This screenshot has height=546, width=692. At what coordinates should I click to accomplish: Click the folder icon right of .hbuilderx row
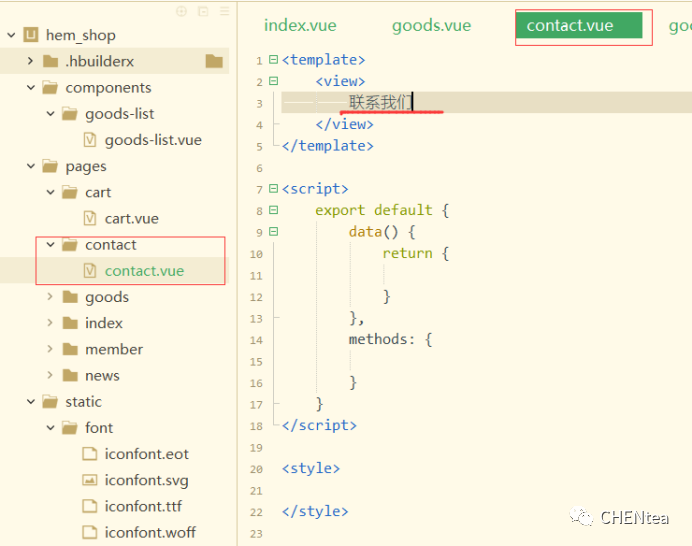click(x=214, y=61)
